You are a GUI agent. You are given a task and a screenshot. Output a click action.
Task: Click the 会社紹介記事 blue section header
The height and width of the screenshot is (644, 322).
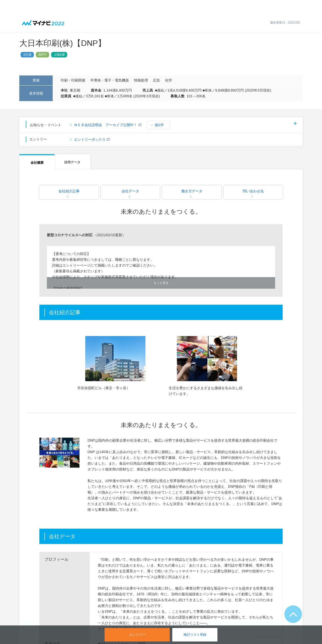coord(161,312)
